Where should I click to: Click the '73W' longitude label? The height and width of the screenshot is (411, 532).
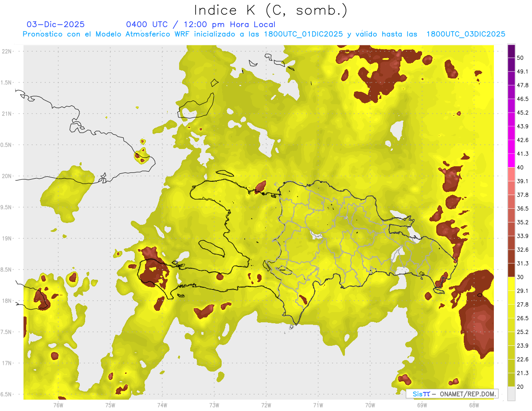click(214, 405)
